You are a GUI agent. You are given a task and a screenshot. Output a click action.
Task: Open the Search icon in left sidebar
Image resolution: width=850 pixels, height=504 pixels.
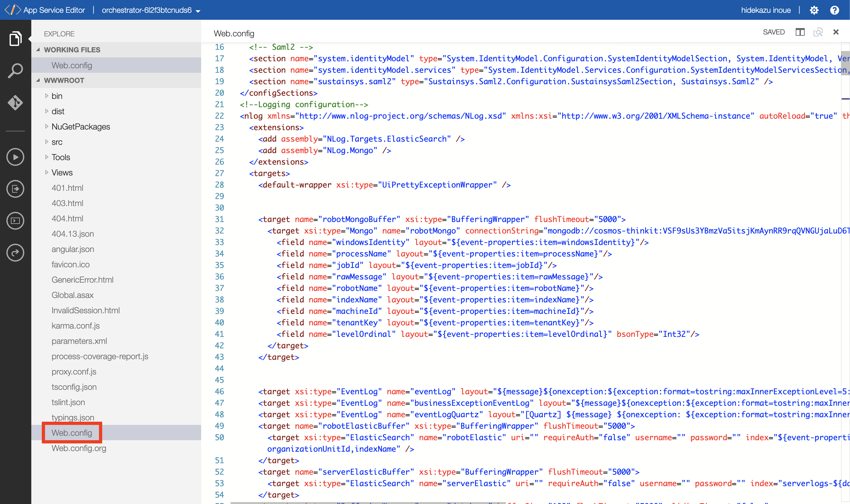pos(15,70)
